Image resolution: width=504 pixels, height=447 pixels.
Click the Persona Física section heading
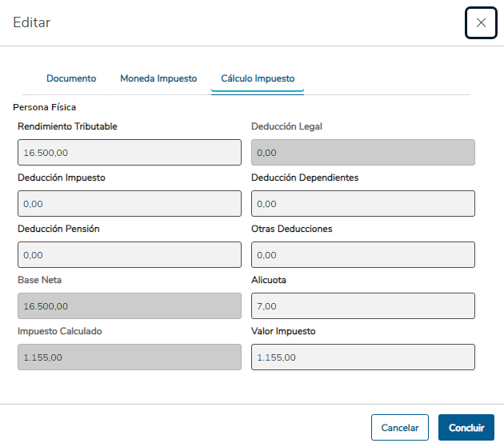point(45,106)
